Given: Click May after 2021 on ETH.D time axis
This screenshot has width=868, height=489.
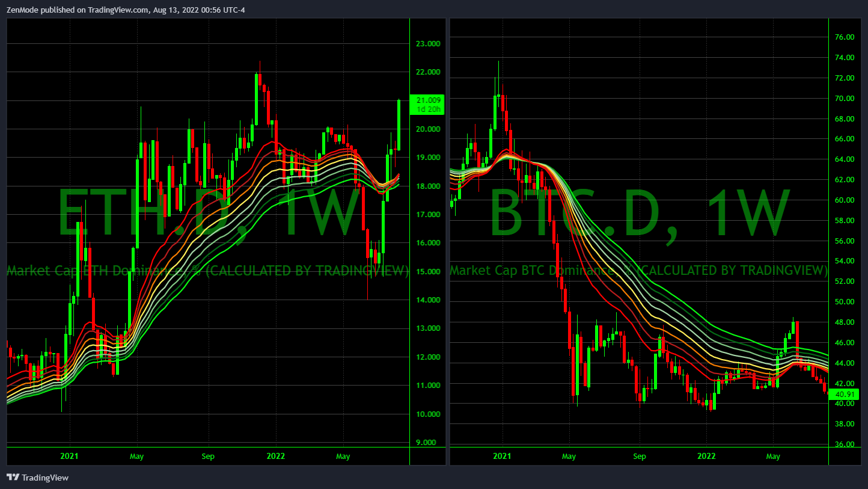Looking at the screenshot, I should point(136,456).
